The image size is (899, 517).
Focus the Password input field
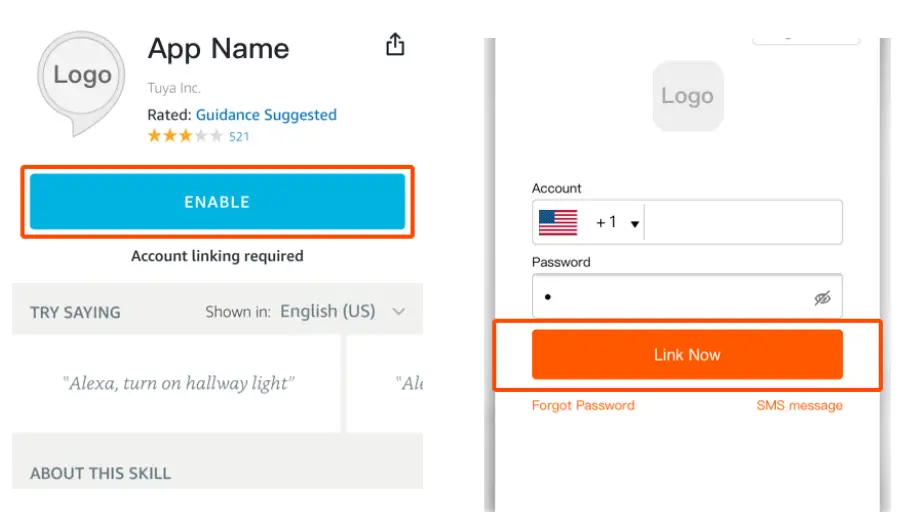coord(675,298)
